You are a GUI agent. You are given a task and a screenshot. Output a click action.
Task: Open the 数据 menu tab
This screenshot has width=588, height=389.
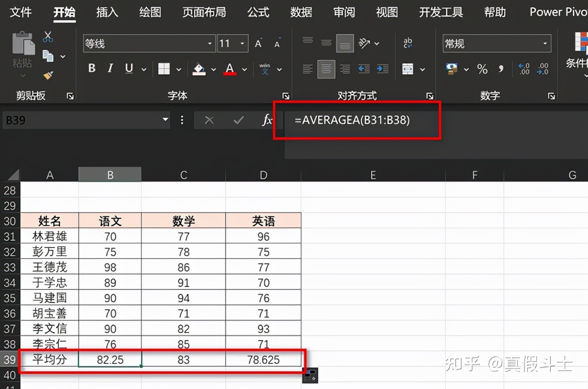pyautogui.click(x=301, y=12)
